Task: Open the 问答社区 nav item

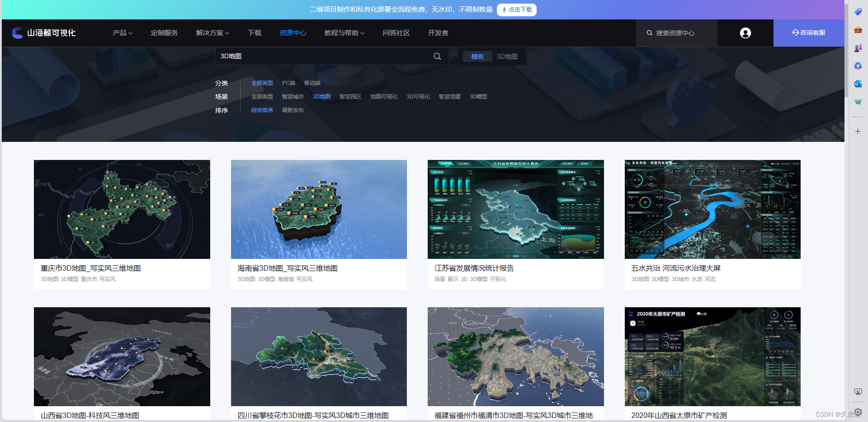Action: (x=396, y=33)
